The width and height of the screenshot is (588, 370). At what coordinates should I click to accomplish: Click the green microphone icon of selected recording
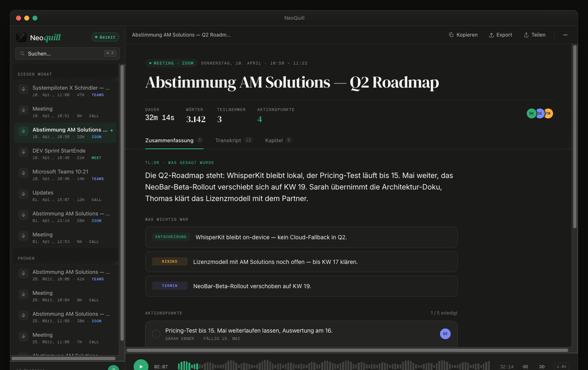pyautogui.click(x=23, y=131)
